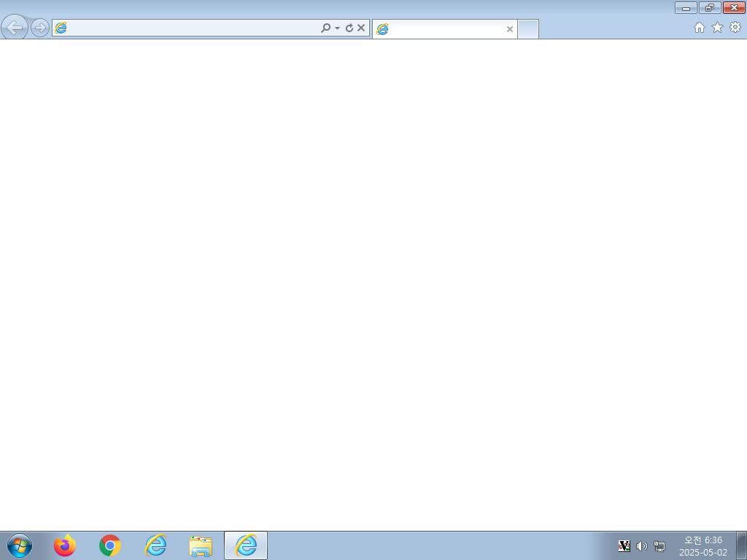Open a new tab with the empty tab button
Viewport: 747px width, 560px height.
[528, 29]
